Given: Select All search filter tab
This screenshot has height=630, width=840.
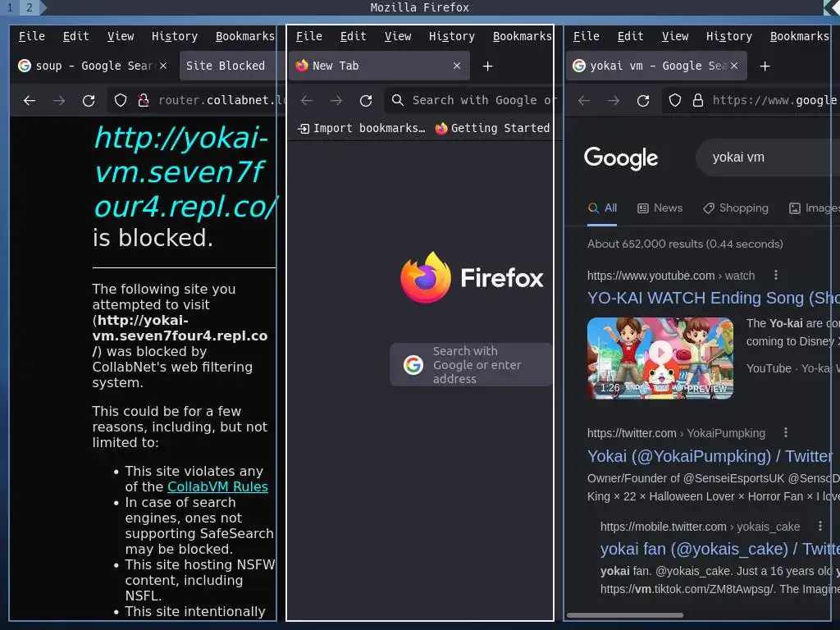Looking at the screenshot, I should click(x=602, y=208).
